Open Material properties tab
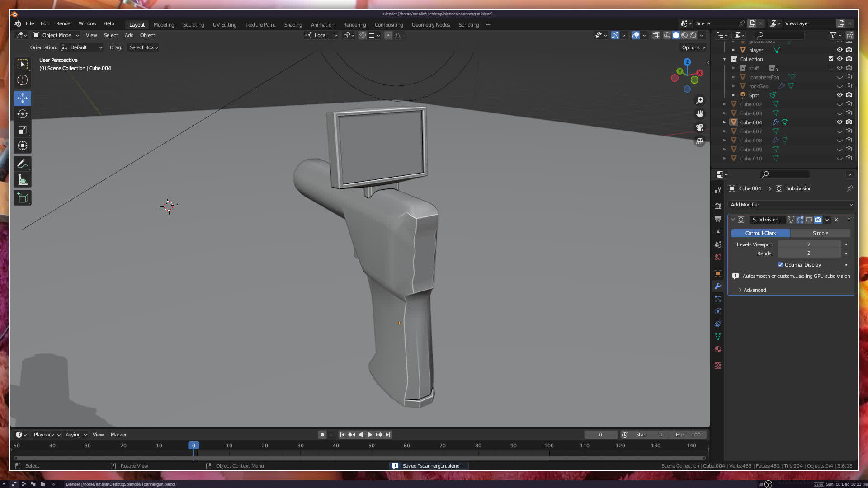 (x=718, y=349)
